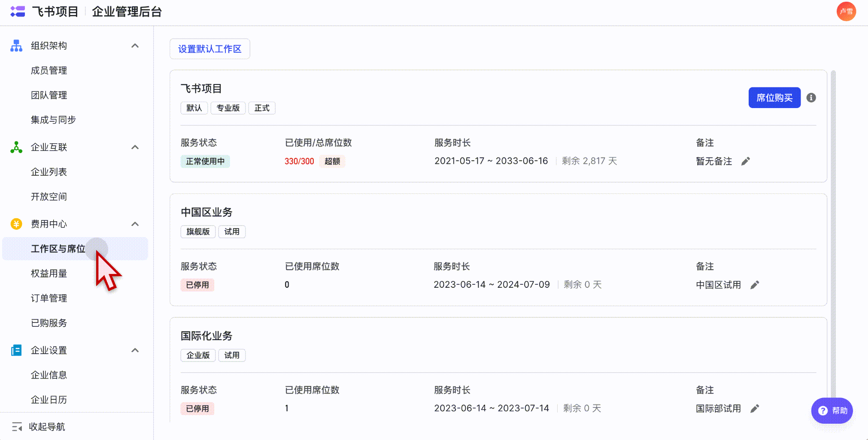Click the 正常使用中 status badge
The image size is (868, 440).
click(x=205, y=161)
